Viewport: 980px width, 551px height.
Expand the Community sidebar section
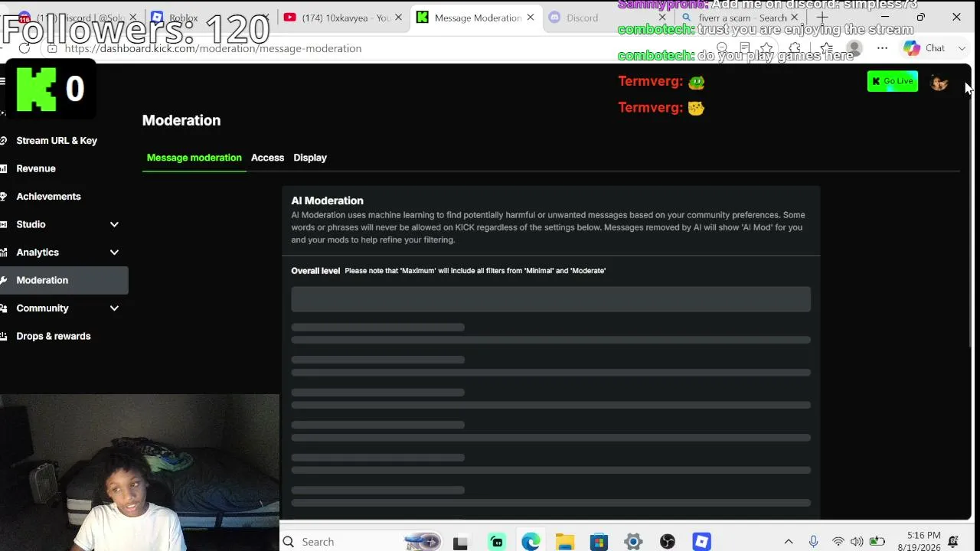114,308
